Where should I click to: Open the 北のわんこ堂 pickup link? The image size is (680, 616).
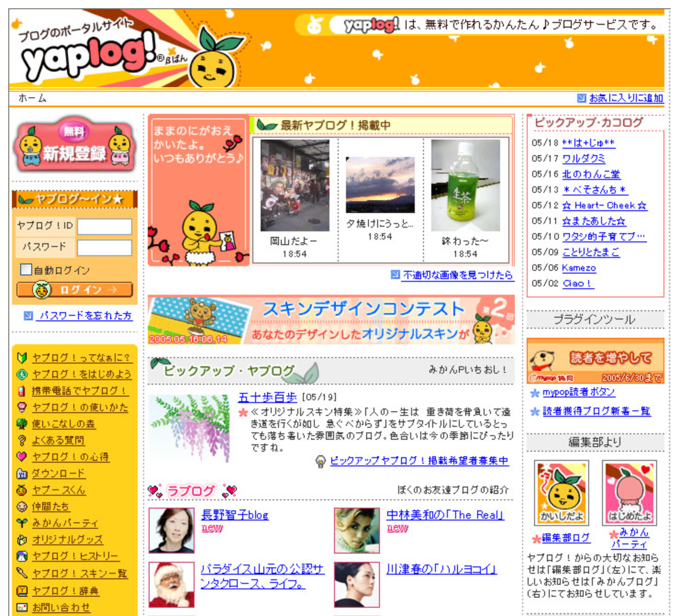(591, 174)
